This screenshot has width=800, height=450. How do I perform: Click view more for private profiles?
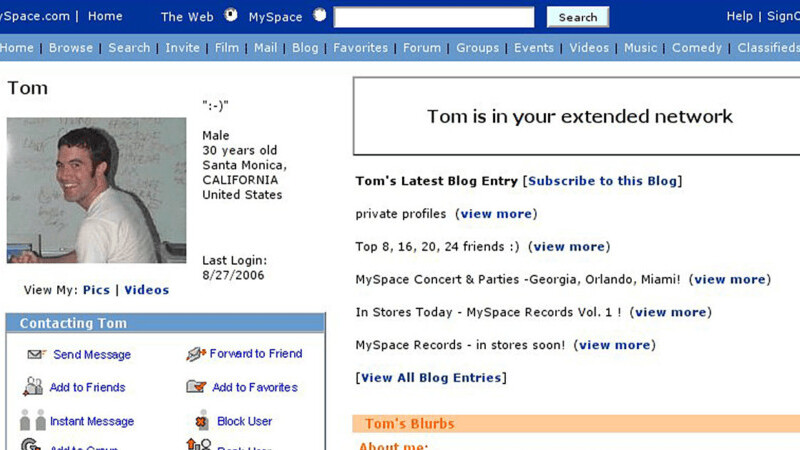coord(496,214)
